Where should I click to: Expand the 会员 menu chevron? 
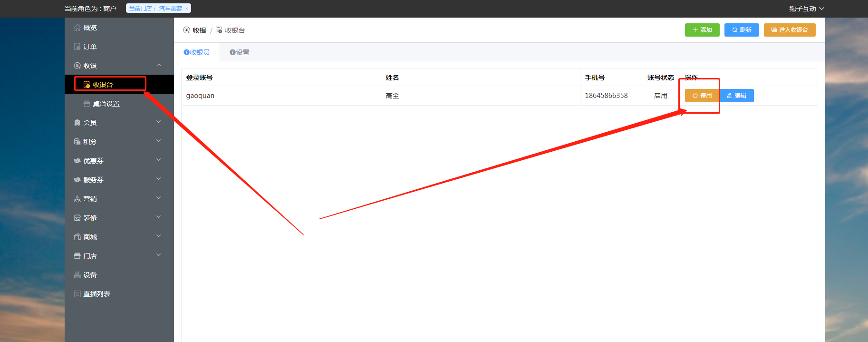click(159, 122)
